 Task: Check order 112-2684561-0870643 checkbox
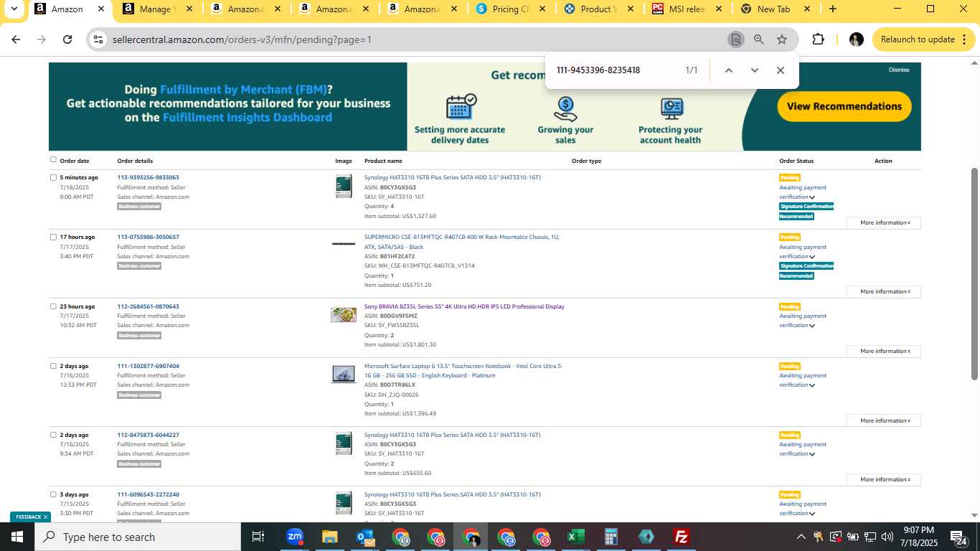pyautogui.click(x=53, y=306)
